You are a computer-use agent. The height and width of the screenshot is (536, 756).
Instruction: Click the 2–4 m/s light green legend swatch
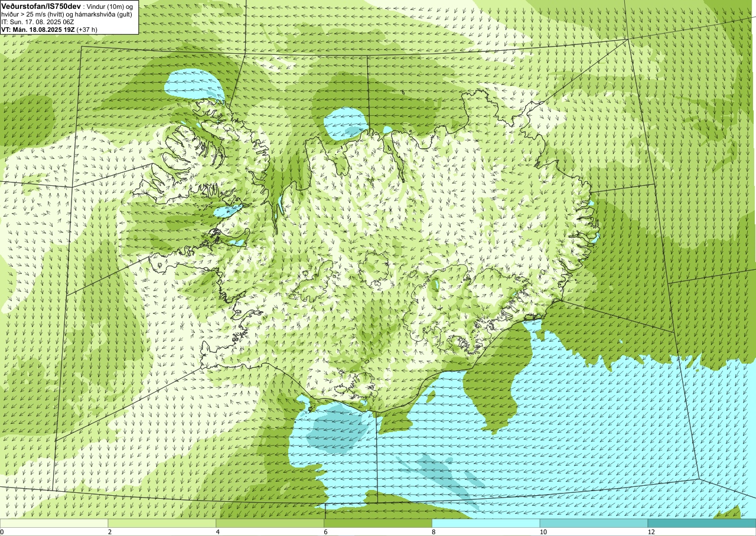(x=162, y=523)
